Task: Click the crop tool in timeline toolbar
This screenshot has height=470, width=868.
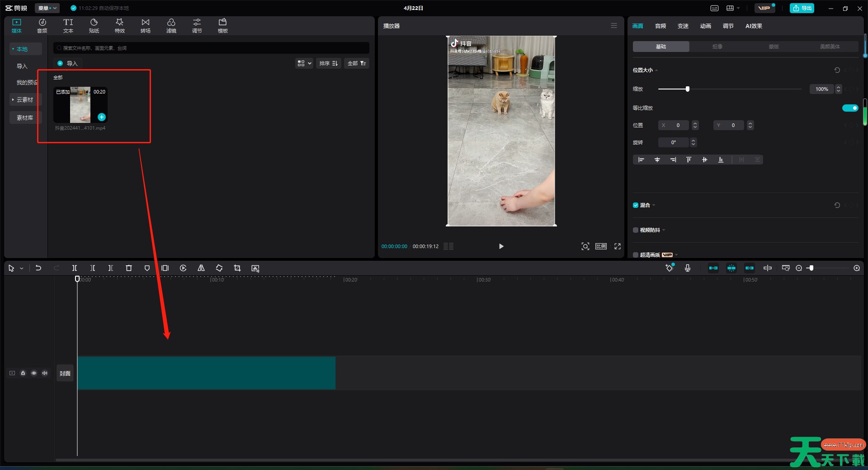Action: pyautogui.click(x=237, y=268)
